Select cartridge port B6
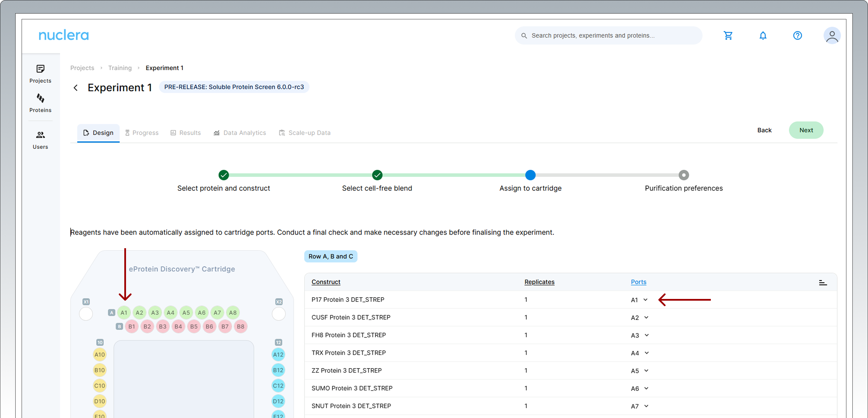The height and width of the screenshot is (418, 868). (209, 326)
